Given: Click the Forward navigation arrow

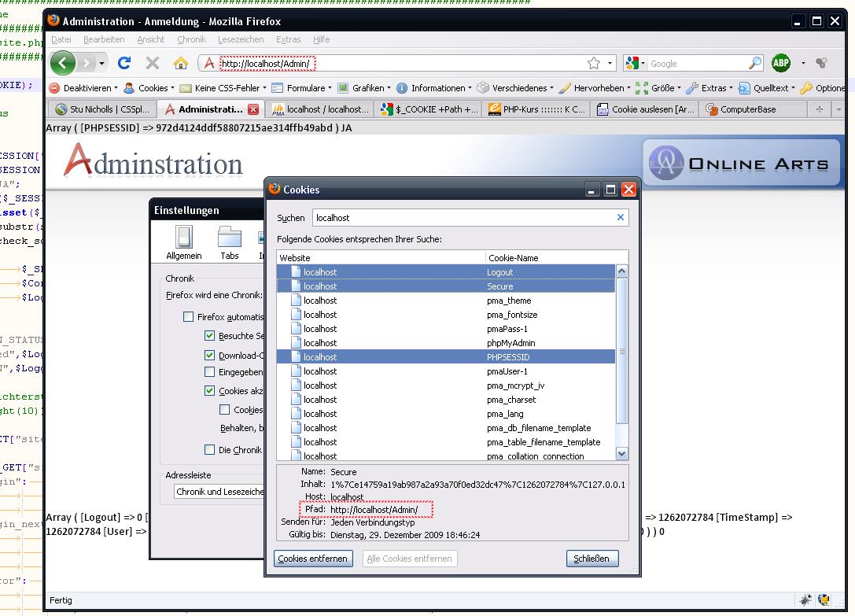Looking at the screenshot, I should (x=87, y=63).
